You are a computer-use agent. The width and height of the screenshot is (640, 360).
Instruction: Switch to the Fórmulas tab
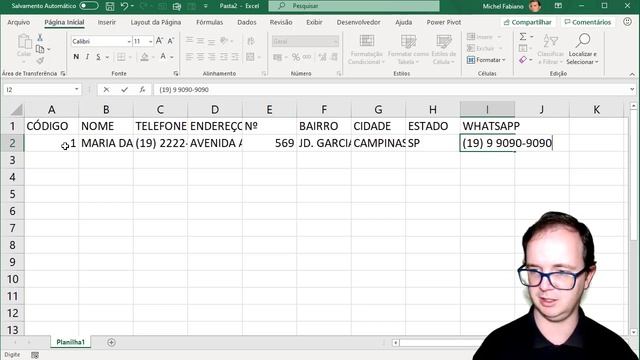coord(209,22)
